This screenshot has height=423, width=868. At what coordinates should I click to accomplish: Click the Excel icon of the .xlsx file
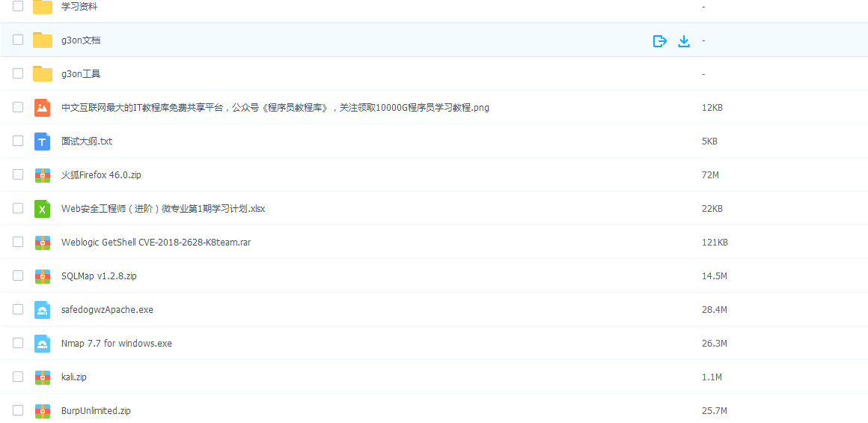pyautogui.click(x=43, y=209)
